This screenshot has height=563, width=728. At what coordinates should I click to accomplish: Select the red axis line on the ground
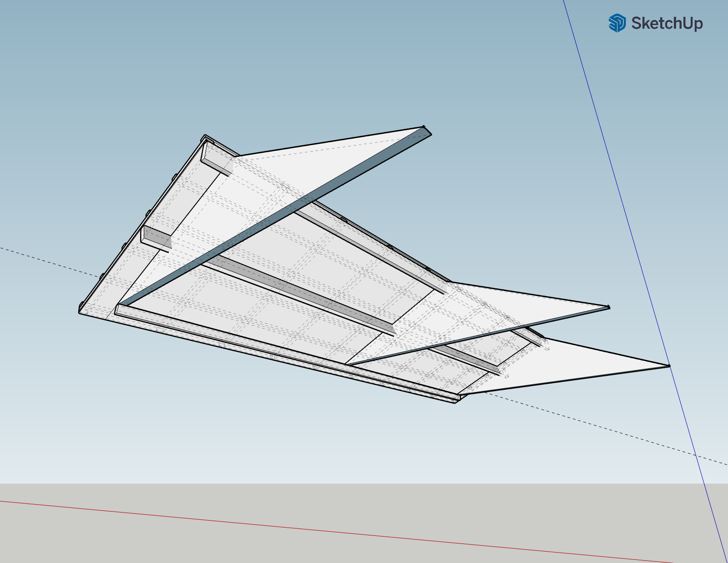(x=318, y=530)
